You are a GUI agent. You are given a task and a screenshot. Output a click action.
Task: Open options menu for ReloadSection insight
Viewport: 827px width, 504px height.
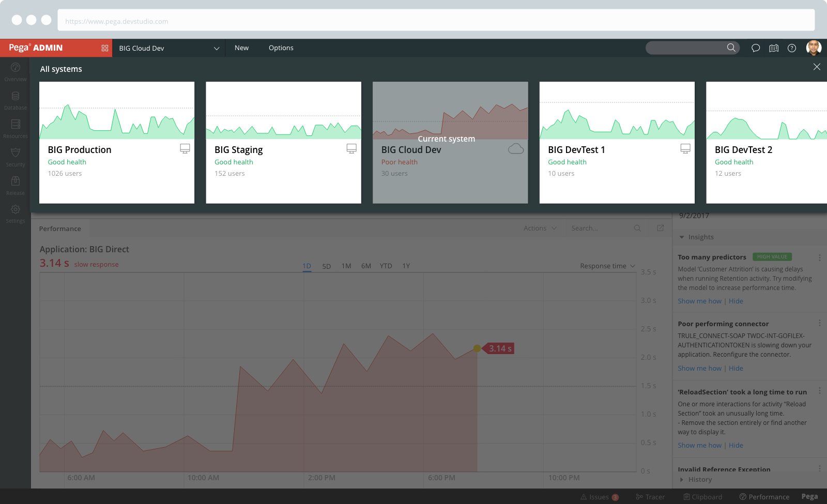point(820,391)
